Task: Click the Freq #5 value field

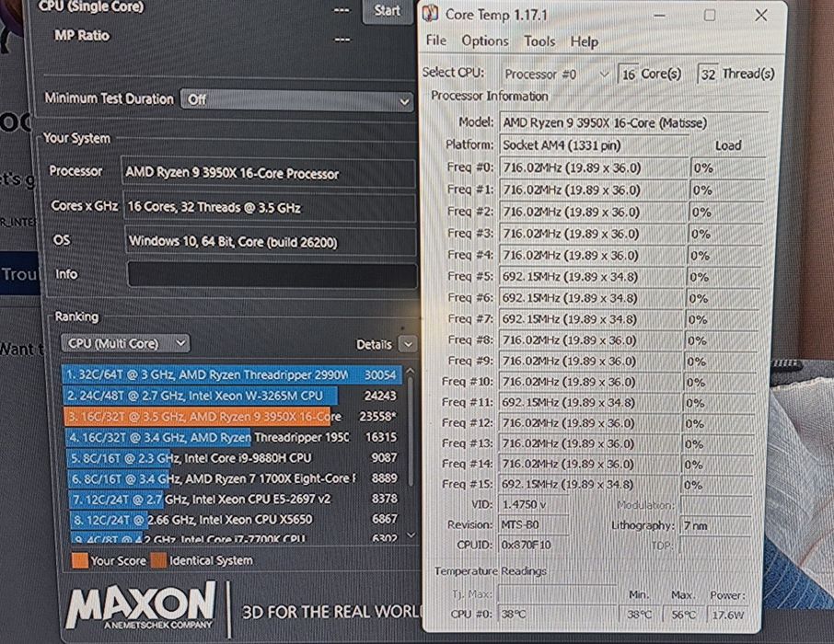Action: (x=590, y=277)
